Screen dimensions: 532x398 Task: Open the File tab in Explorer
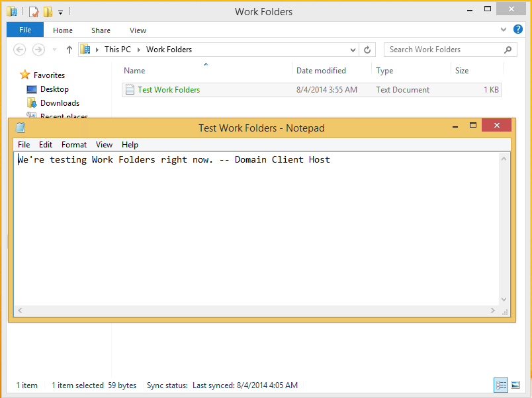click(25, 30)
